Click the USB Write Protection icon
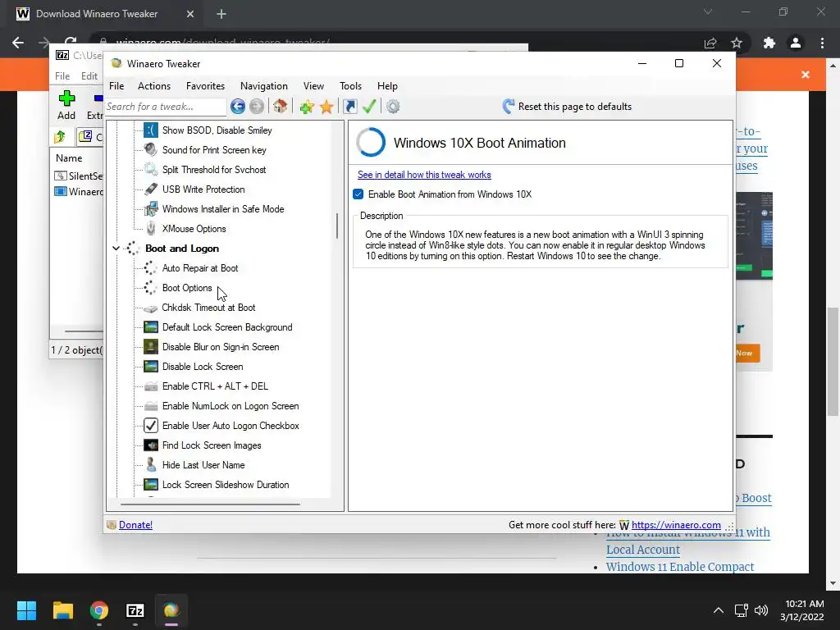840x630 pixels. tap(151, 189)
